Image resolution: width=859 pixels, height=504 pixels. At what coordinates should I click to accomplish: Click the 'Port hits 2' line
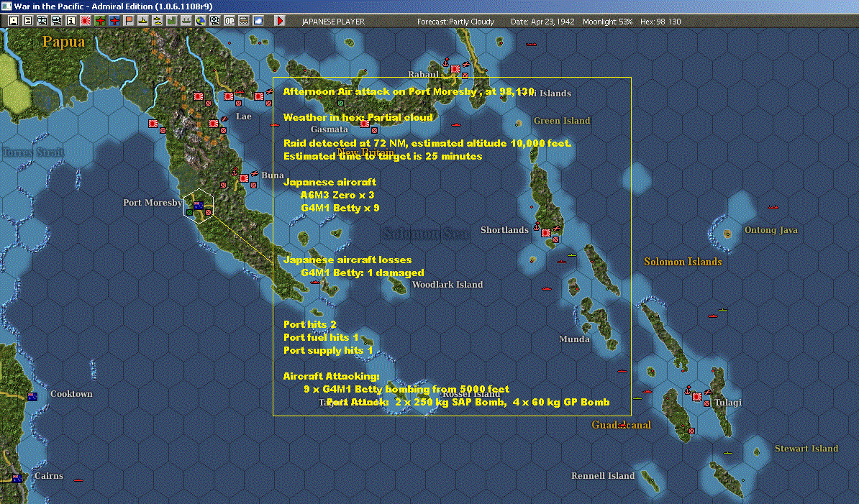click(x=309, y=324)
